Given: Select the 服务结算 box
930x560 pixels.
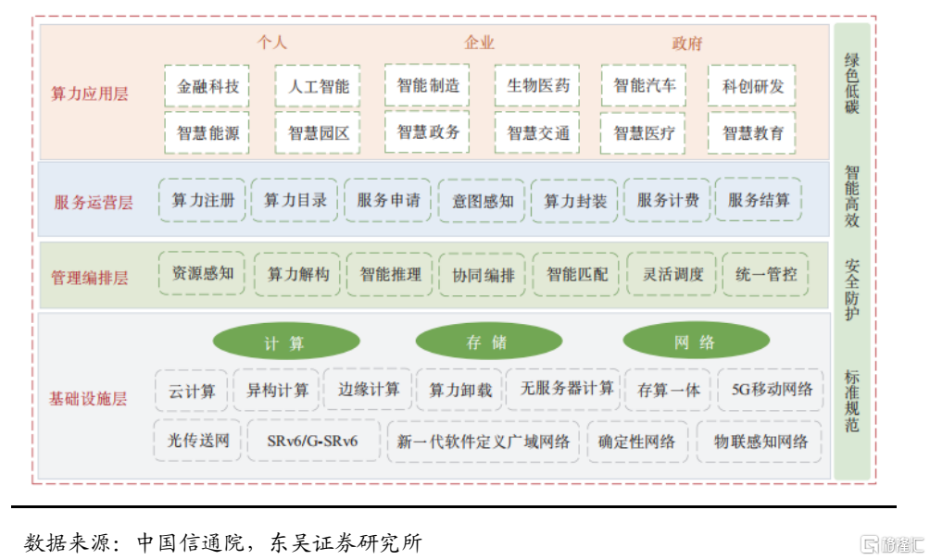Looking at the screenshot, I should coord(759,200).
